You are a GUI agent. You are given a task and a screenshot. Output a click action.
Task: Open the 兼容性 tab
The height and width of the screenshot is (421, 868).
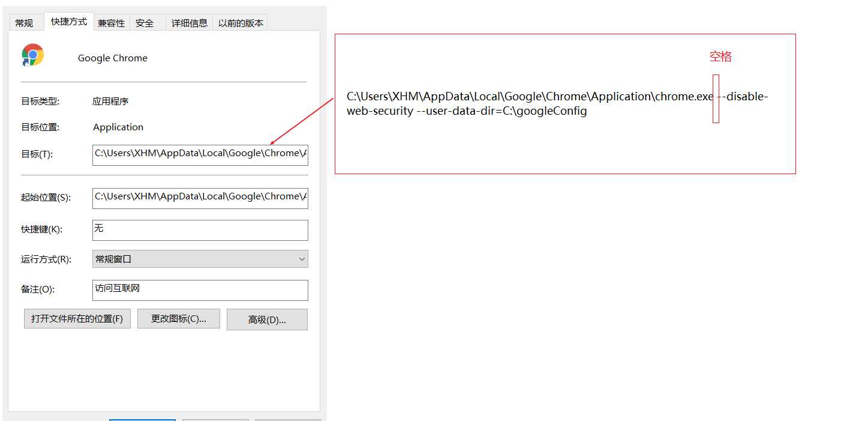tap(112, 23)
